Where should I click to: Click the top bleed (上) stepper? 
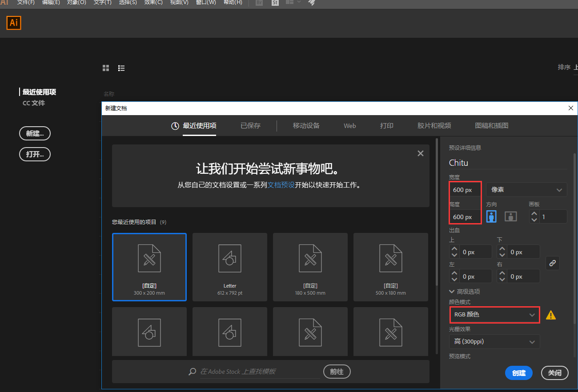pos(454,252)
